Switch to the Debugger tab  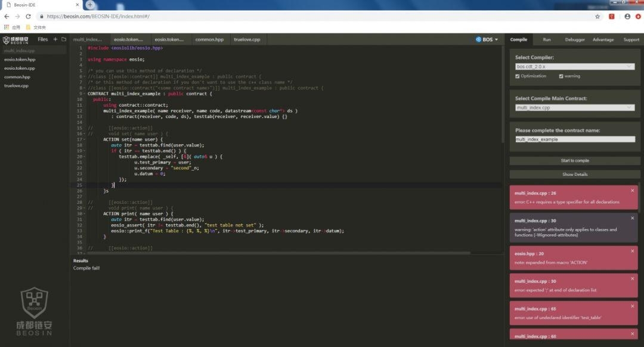coord(575,39)
